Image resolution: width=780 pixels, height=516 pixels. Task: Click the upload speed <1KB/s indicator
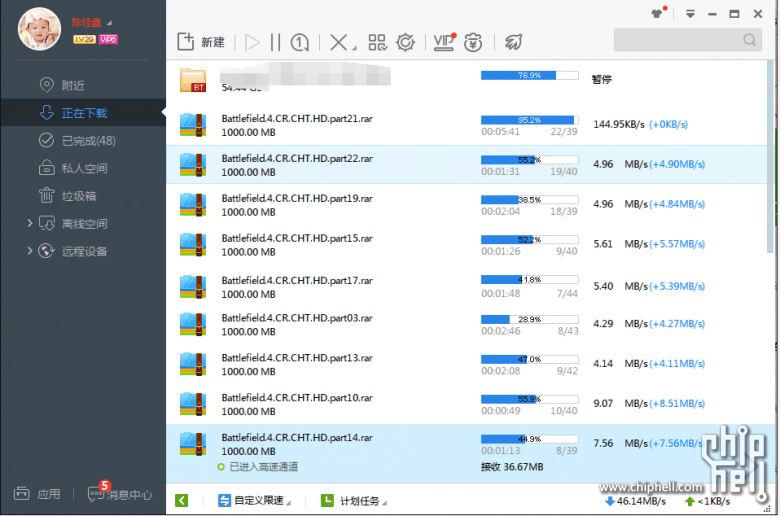pyautogui.click(x=707, y=501)
